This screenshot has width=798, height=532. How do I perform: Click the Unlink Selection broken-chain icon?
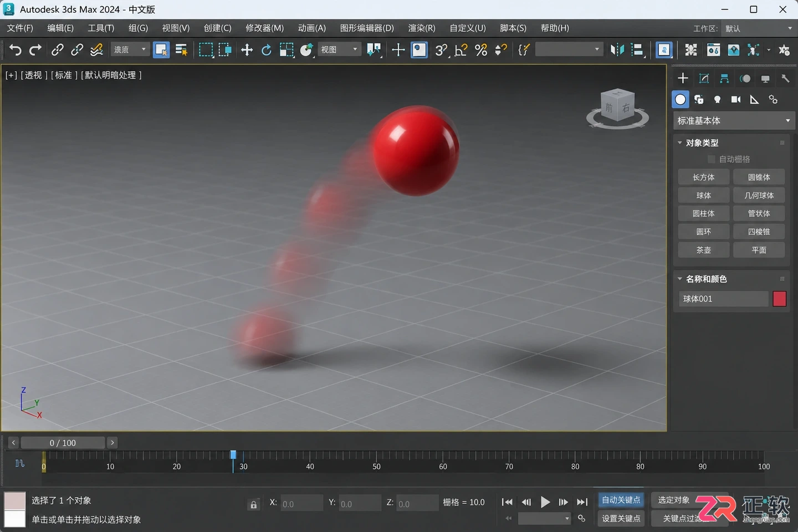pos(76,50)
